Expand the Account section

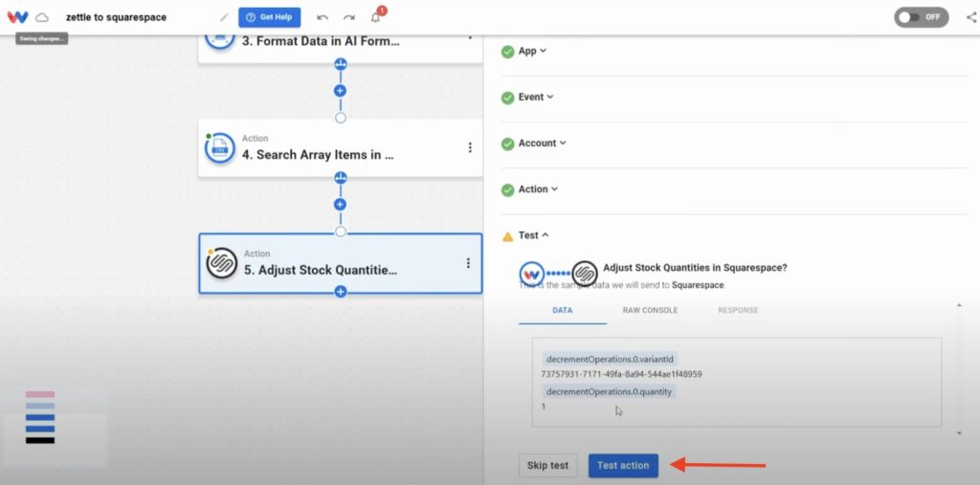click(x=542, y=143)
